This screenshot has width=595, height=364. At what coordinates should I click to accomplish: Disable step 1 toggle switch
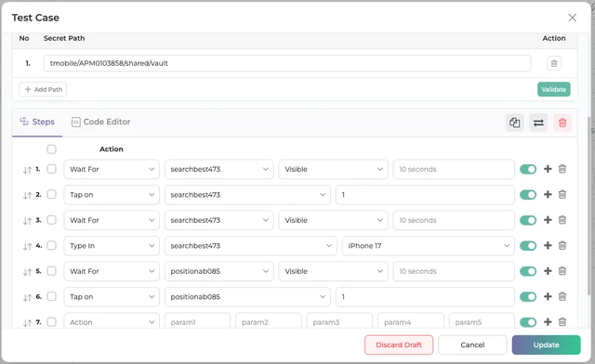tap(528, 169)
